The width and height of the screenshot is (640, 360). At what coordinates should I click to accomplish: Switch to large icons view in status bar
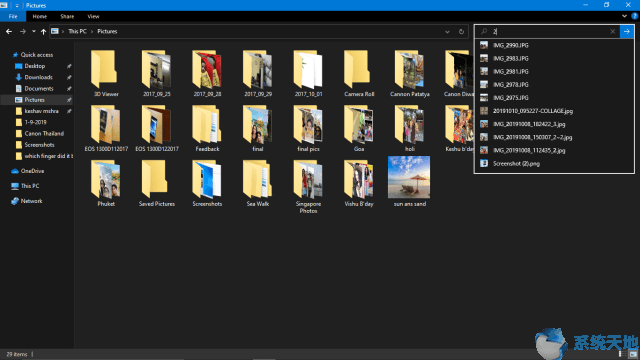(633, 354)
